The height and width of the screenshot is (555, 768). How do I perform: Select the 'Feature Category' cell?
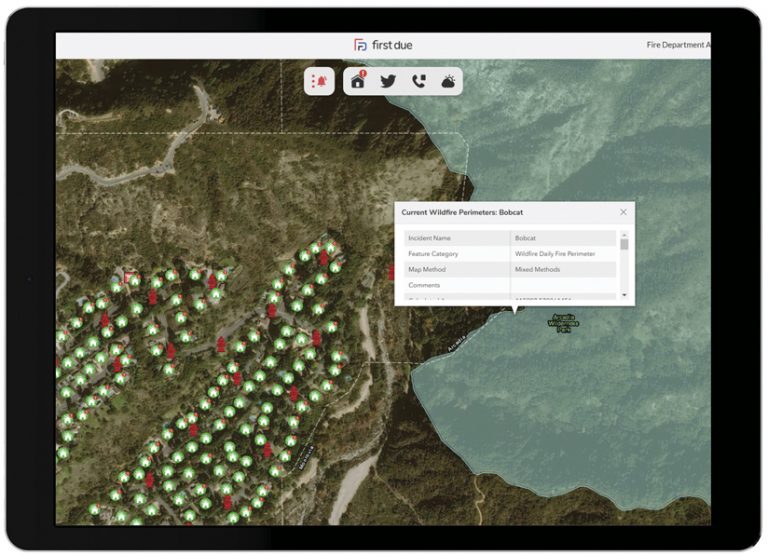457,254
